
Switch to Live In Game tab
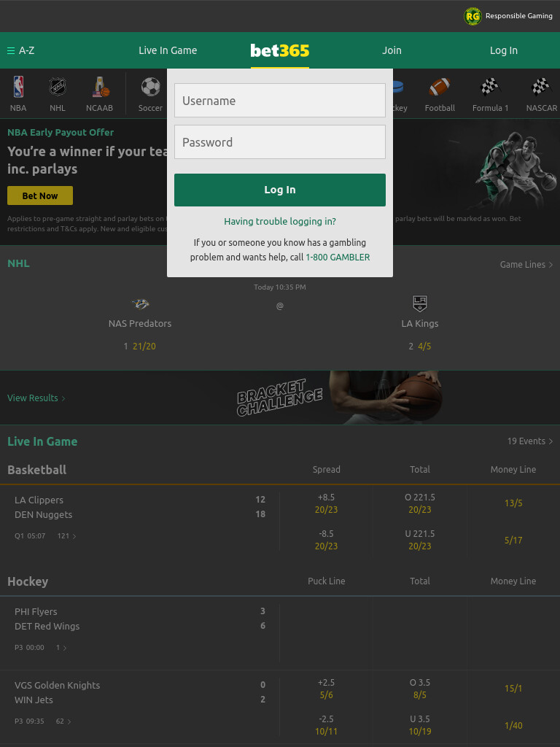[168, 50]
